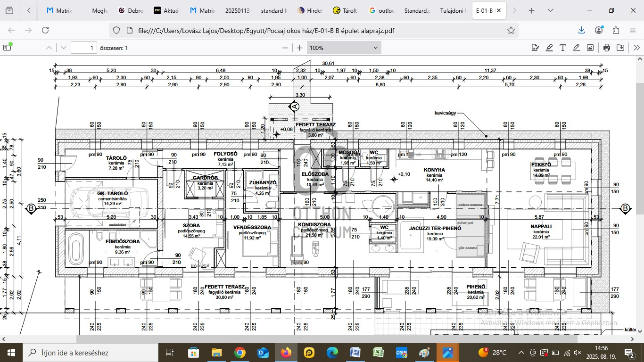
Task: Click the zoom out minus button
Action: pos(285,48)
